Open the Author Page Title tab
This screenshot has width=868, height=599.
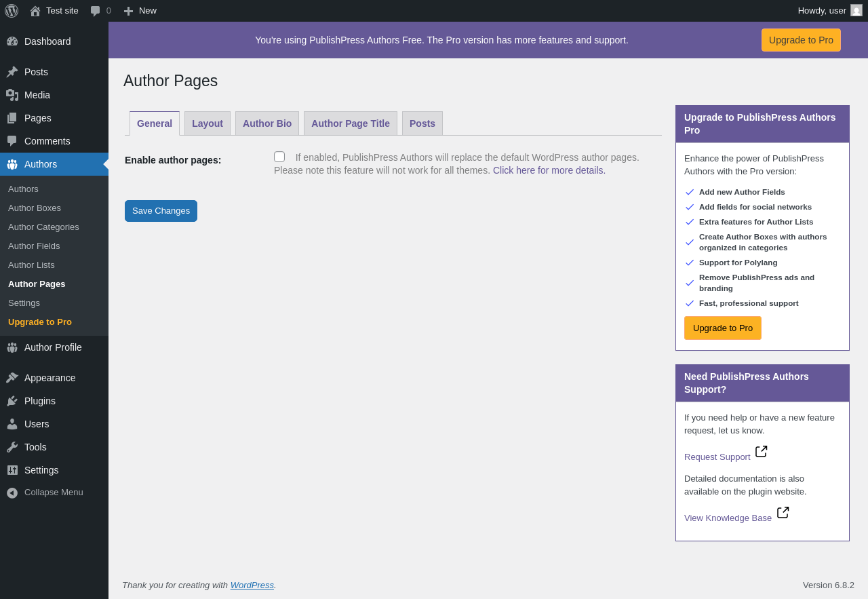[351, 123]
